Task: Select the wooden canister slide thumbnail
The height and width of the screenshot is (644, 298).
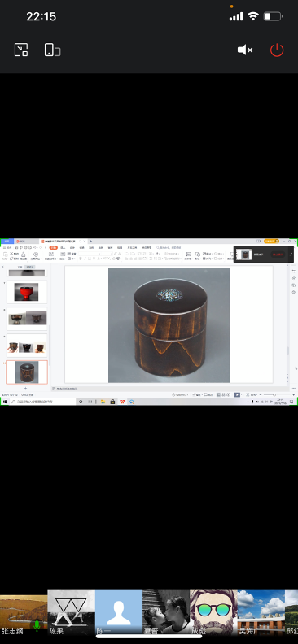Action: tap(27, 372)
